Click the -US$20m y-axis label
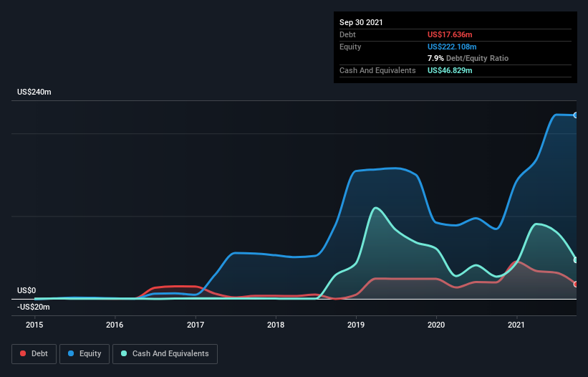 (34, 307)
